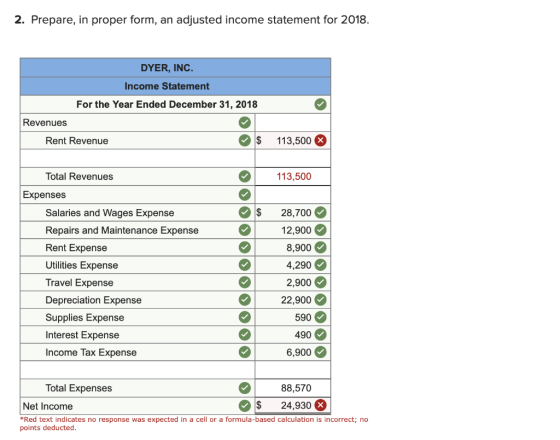The width and height of the screenshot is (560, 440).
Task: Click value checkmark next to 12,900
Action: [320, 230]
